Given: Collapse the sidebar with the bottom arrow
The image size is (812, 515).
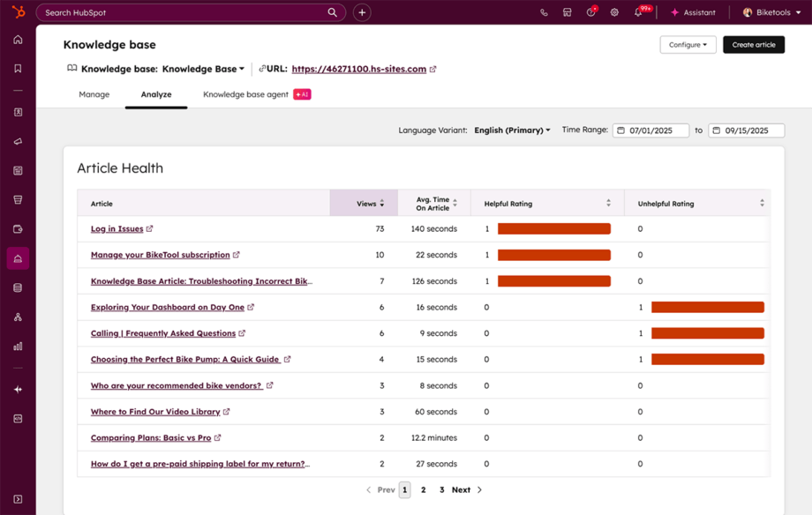Looking at the screenshot, I should click(17, 498).
